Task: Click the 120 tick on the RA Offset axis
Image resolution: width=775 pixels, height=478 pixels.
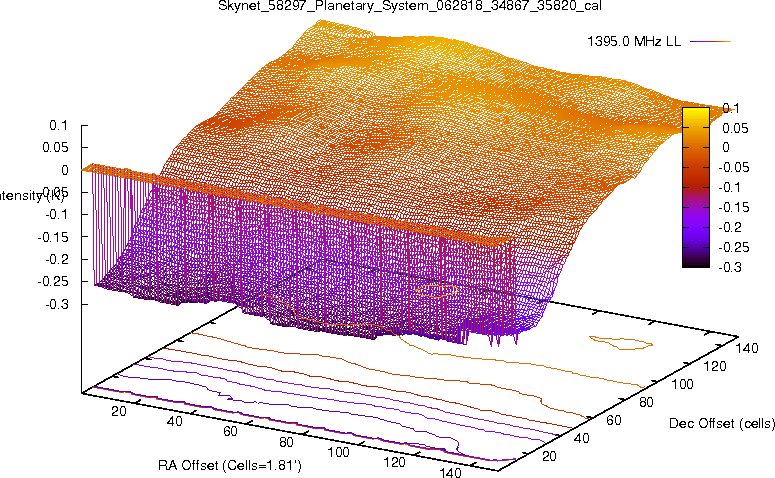Action: click(x=394, y=462)
